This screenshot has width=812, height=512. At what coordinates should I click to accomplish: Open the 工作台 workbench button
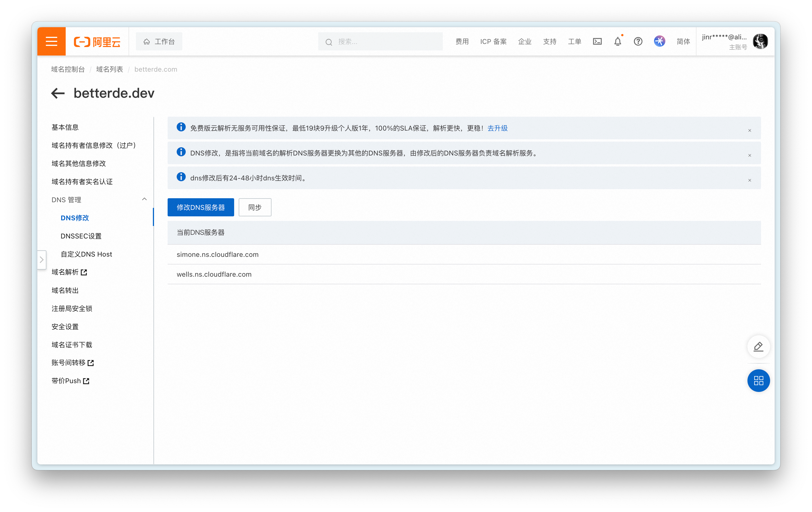tap(159, 41)
